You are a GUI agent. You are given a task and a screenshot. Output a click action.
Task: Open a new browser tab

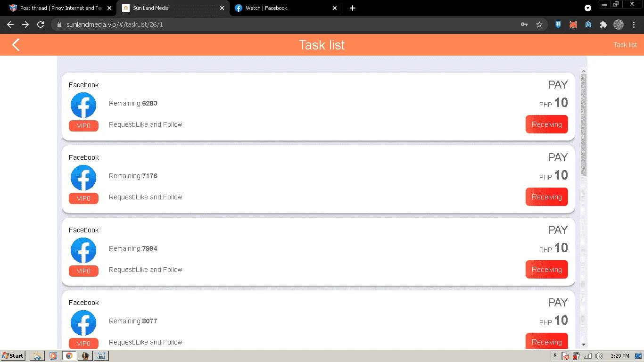(353, 8)
